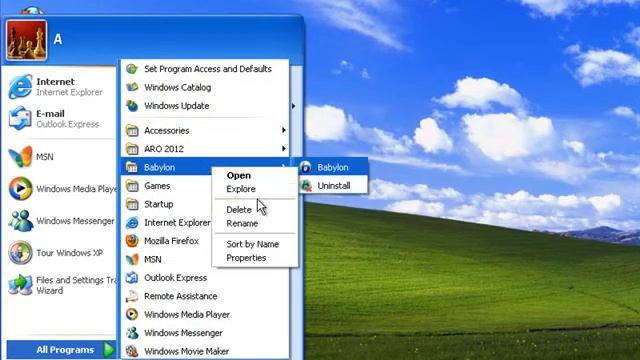Choose Delete in the context menu
This screenshot has height=360, width=640.
(239, 210)
